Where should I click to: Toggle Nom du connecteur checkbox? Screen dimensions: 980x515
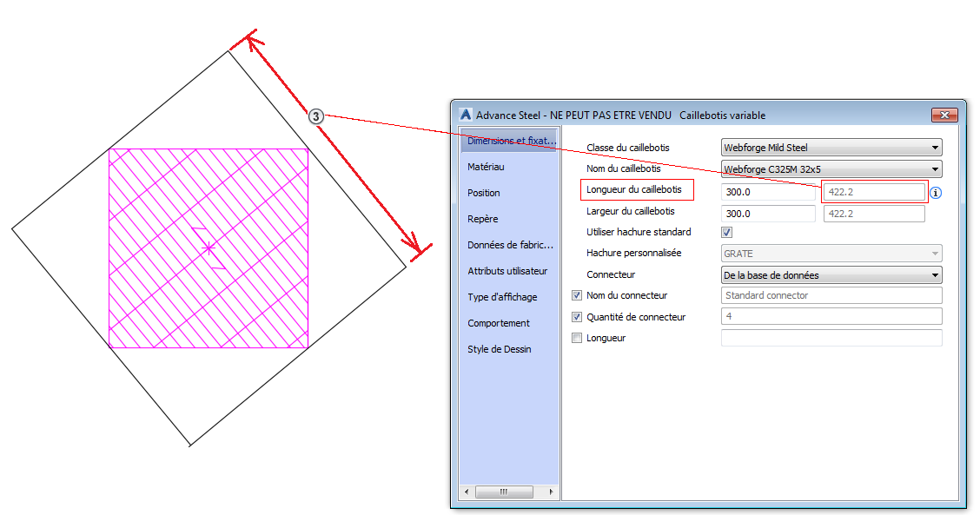click(x=577, y=295)
